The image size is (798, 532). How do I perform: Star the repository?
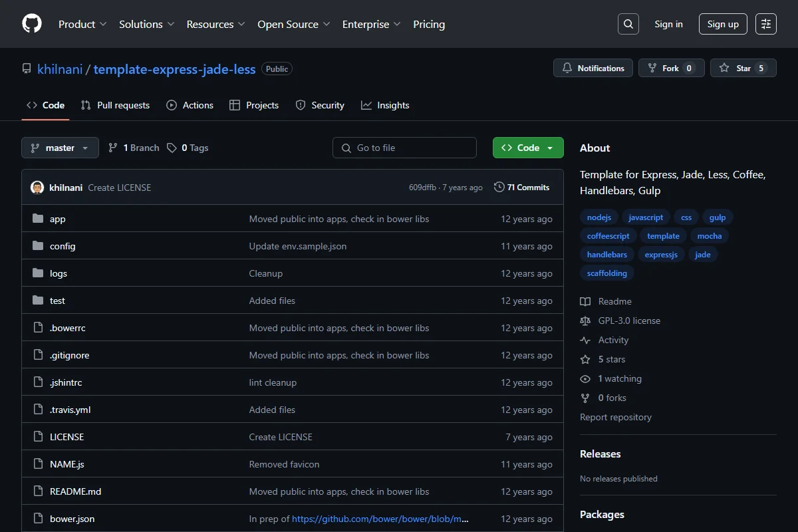coord(743,68)
